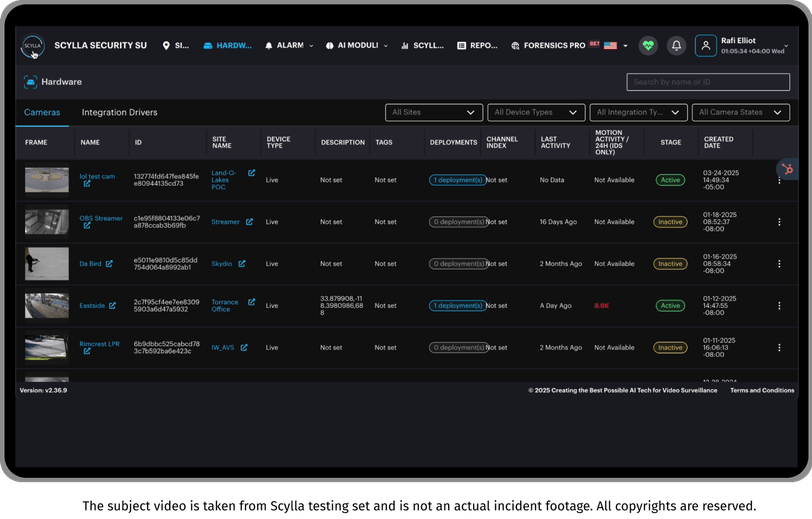Open the Hardware navigation item

227,46
